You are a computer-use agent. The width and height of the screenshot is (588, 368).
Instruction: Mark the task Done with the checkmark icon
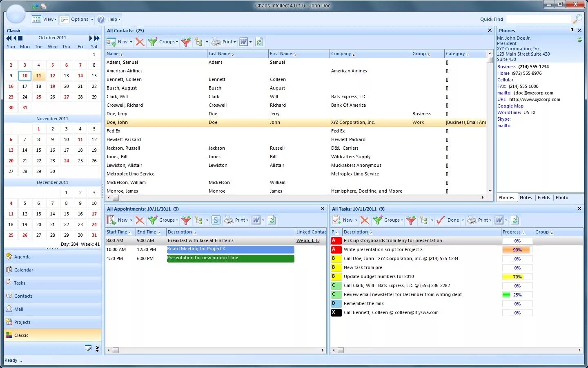click(440, 220)
